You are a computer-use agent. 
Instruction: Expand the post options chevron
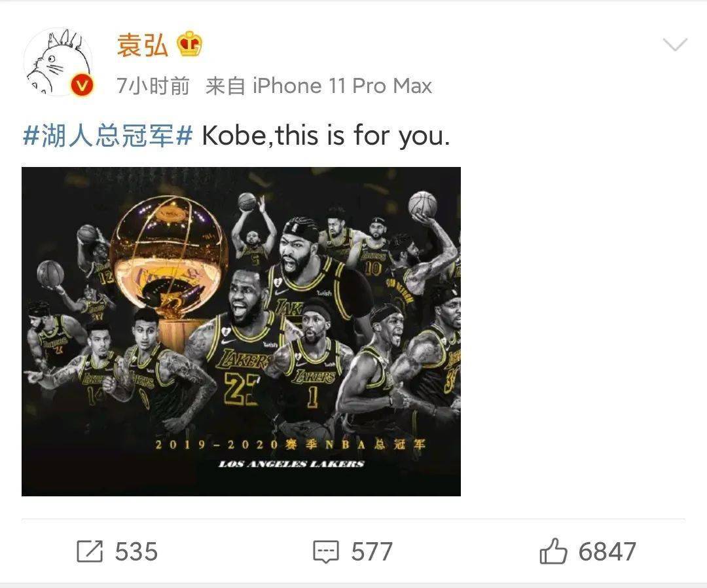675,45
